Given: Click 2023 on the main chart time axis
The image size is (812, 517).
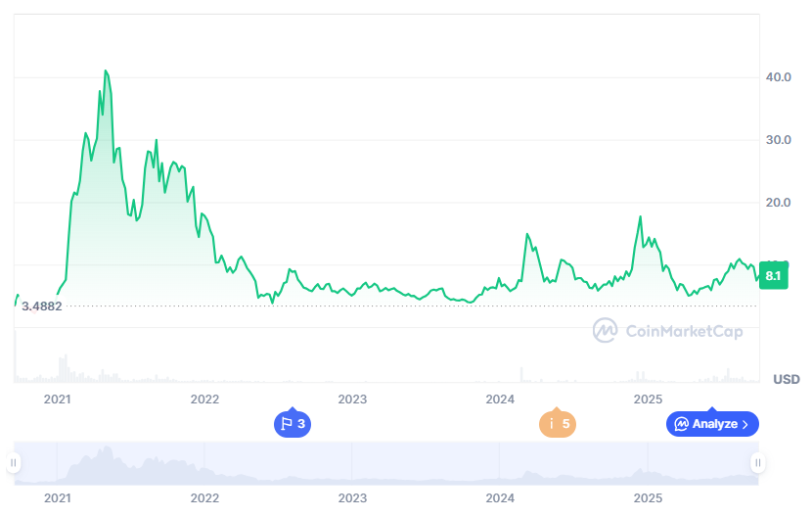Looking at the screenshot, I should tap(352, 399).
